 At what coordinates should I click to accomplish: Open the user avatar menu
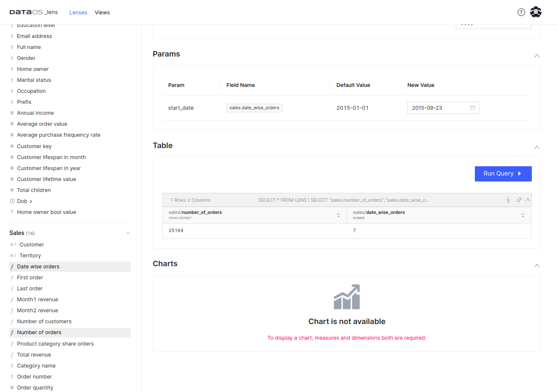tap(536, 12)
